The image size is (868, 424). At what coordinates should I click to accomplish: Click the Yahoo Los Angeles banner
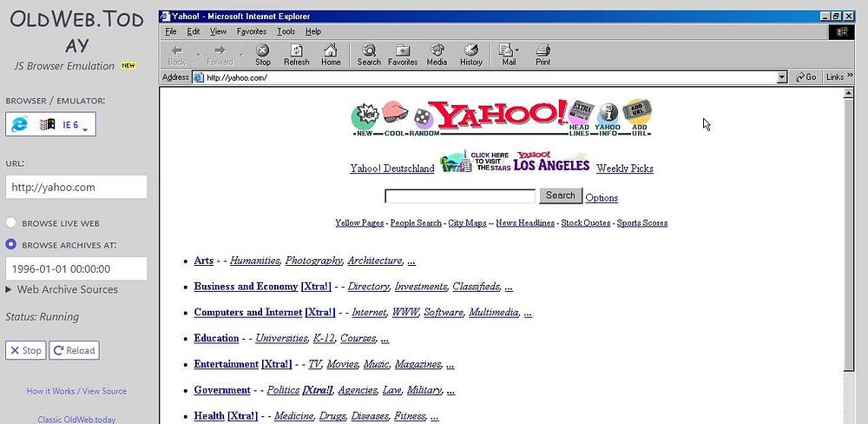[x=515, y=162]
